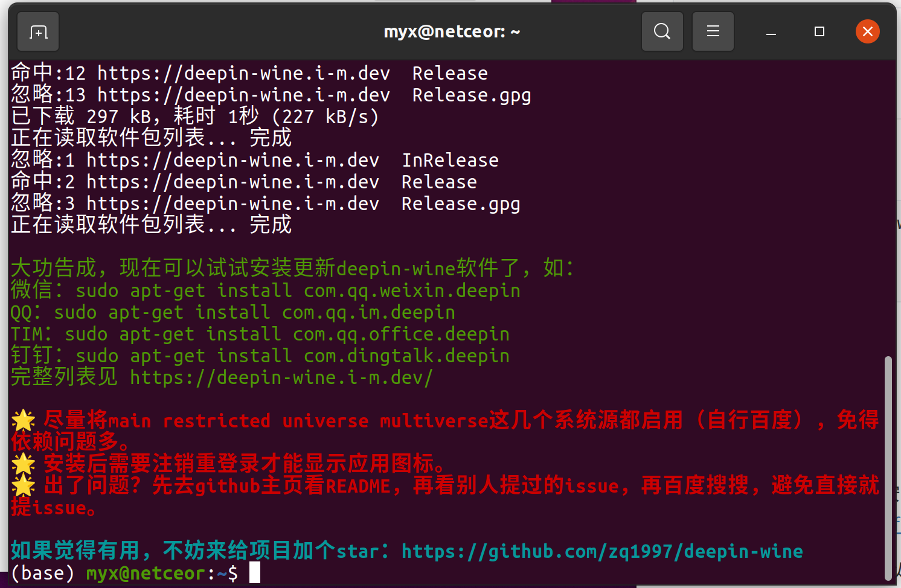
Task: Open the github.com/zq1997/deepin-wine star link
Action: [x=601, y=551]
